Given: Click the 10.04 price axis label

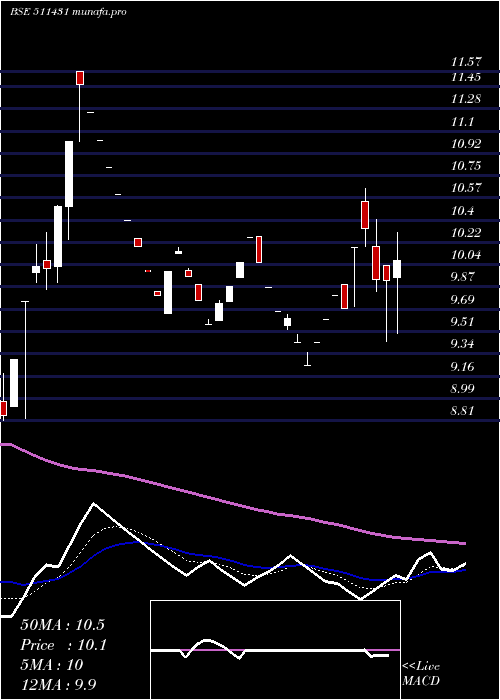Looking at the screenshot, I should tap(466, 255).
